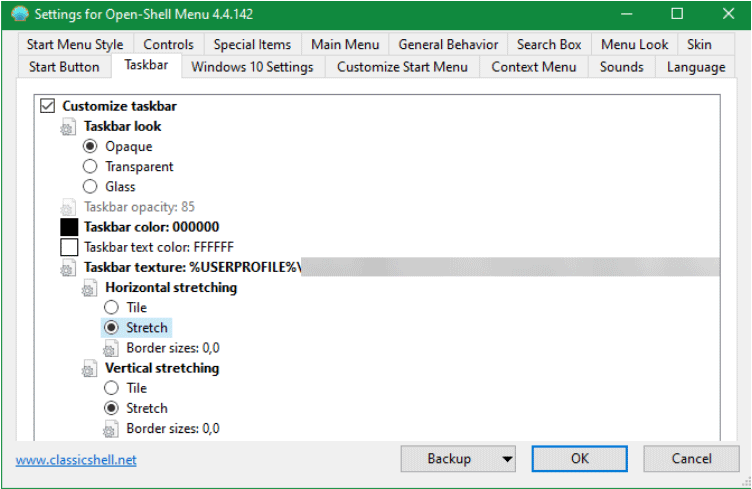Open the Start Button tab

(x=64, y=67)
